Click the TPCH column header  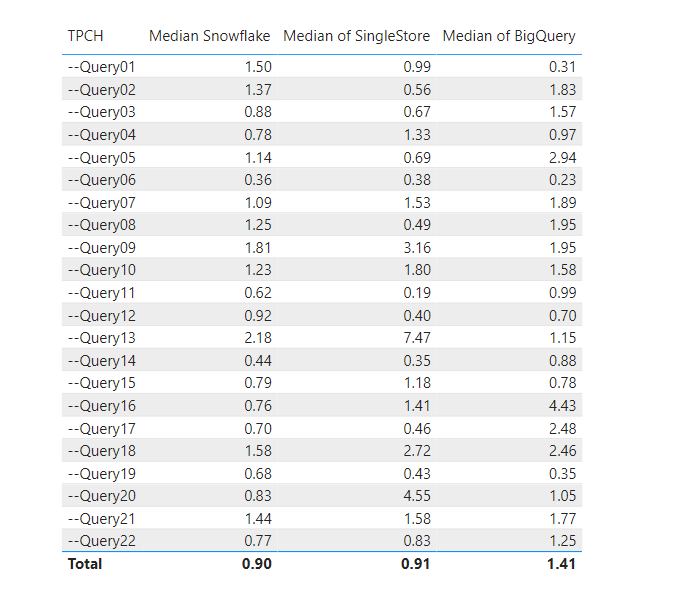tap(85, 36)
